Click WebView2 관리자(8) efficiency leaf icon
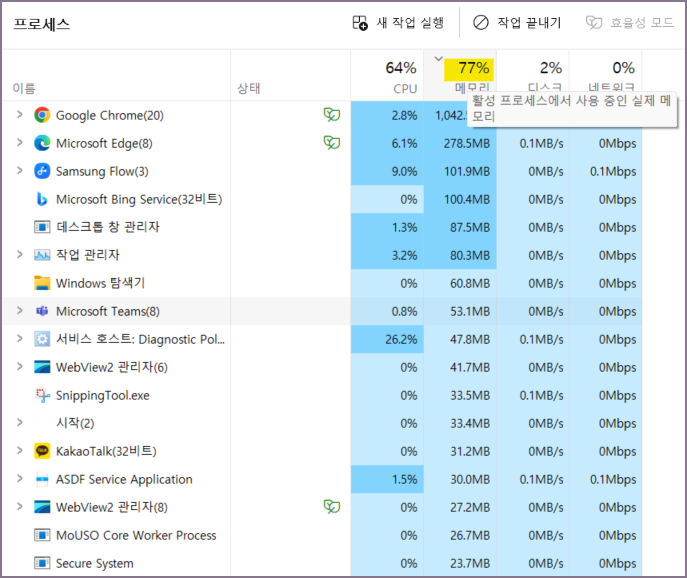687x578 pixels. tap(332, 507)
